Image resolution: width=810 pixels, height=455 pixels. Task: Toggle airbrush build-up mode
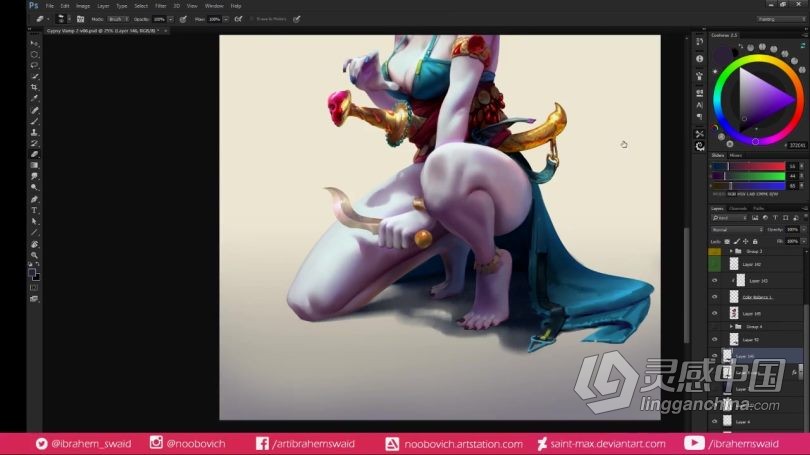[x=238, y=19]
